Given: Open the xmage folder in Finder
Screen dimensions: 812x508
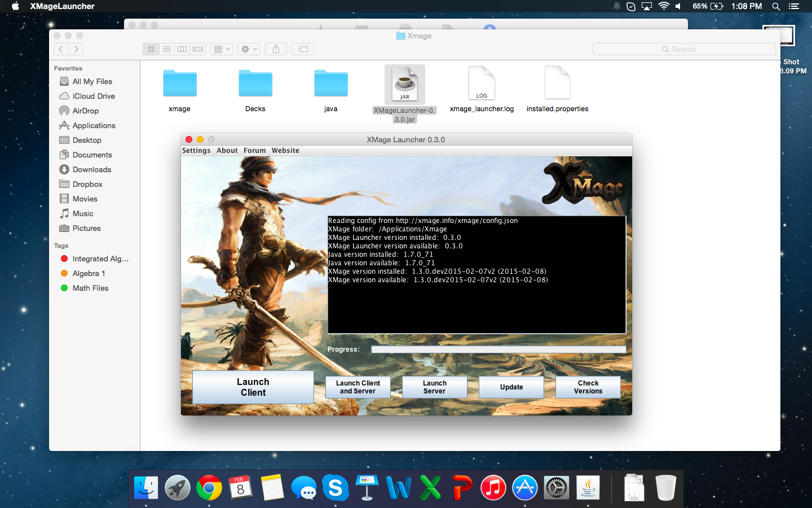Looking at the screenshot, I should [180, 83].
